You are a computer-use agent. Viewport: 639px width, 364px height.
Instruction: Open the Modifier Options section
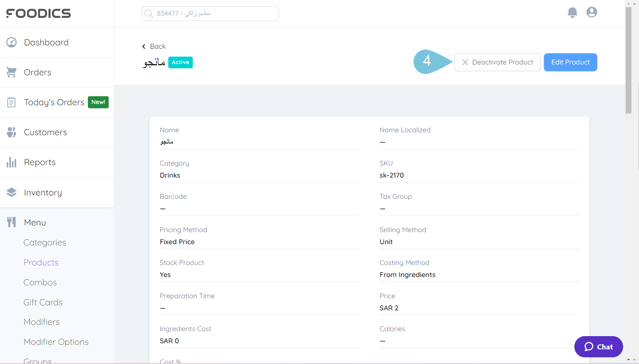pos(56,342)
